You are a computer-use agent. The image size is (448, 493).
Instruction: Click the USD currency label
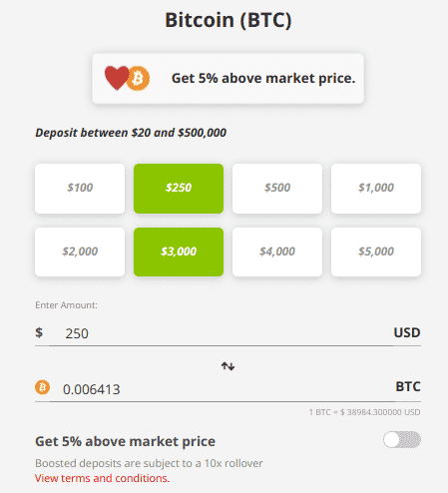407,332
